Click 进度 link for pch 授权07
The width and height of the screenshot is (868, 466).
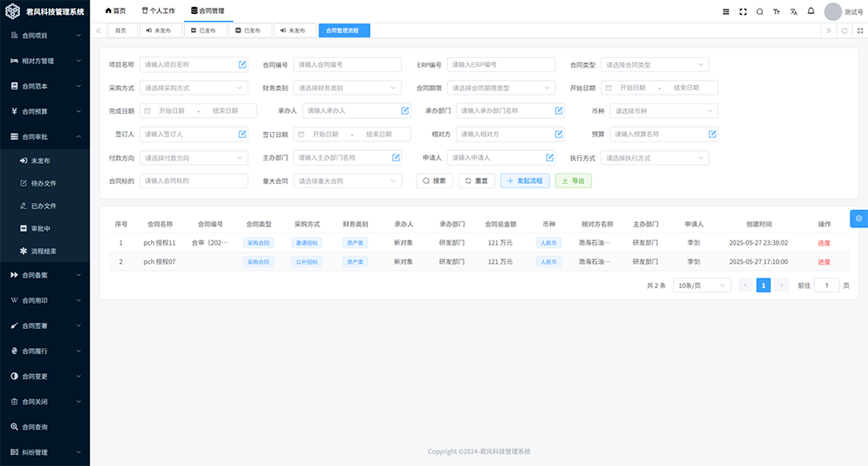point(824,262)
